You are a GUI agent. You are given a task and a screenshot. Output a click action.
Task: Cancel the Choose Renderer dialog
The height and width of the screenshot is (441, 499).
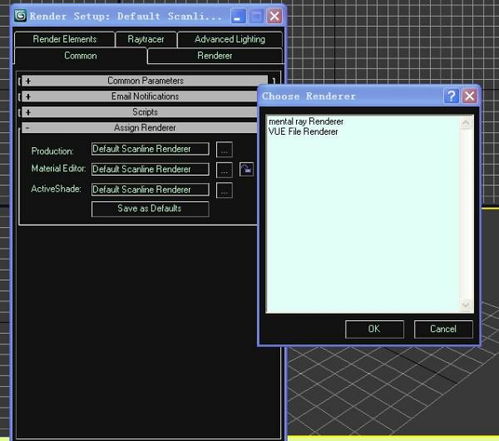click(x=443, y=329)
